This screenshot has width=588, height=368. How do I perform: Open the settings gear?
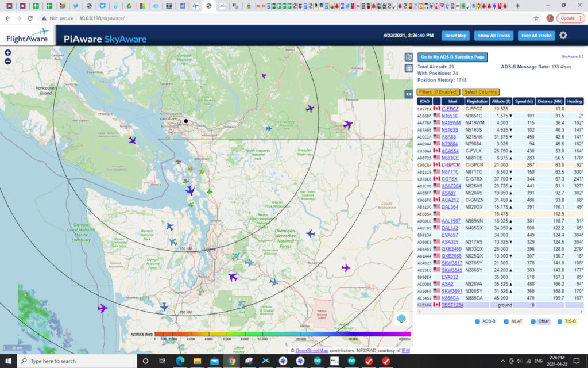pyautogui.click(x=563, y=35)
